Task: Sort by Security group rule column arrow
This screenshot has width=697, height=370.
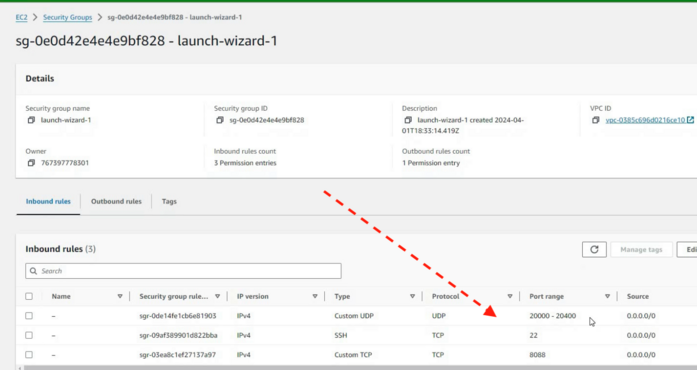Action: [217, 296]
